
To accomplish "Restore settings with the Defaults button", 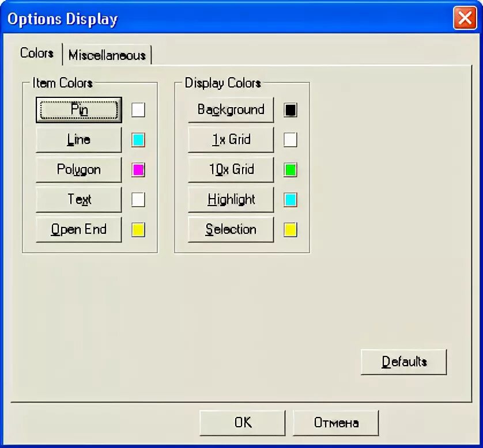I will pos(404,362).
